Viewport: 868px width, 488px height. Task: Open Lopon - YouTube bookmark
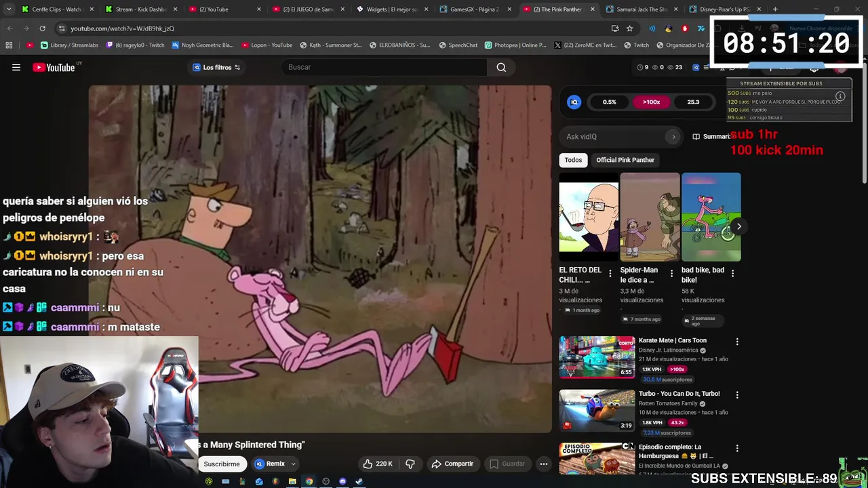pyautogui.click(x=267, y=45)
